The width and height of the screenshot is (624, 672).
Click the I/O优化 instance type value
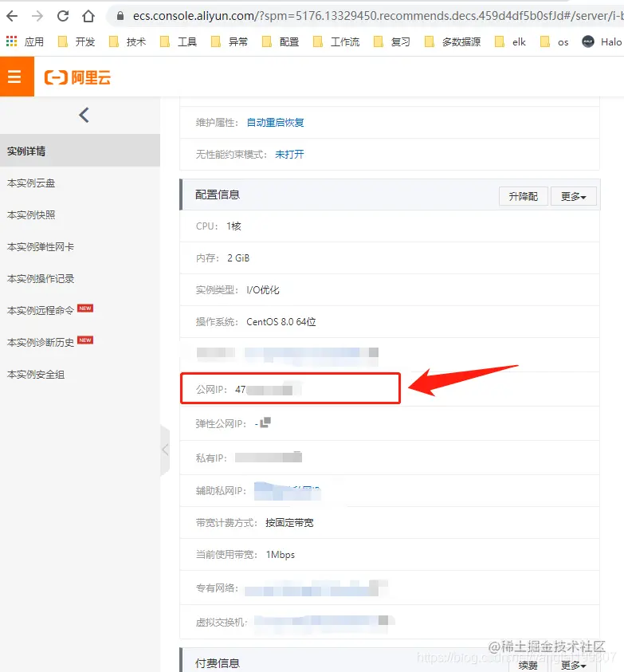point(263,290)
